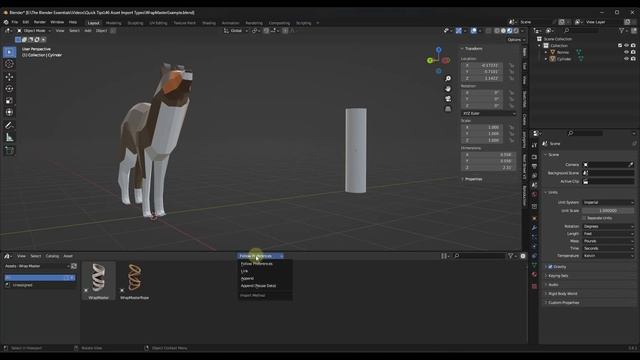This screenshot has height=360, width=640.
Task: Select the Add Cube tool
Action: 9,151
